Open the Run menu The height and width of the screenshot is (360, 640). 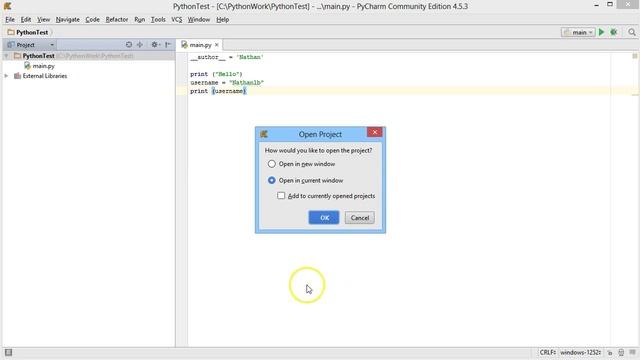coord(140,20)
